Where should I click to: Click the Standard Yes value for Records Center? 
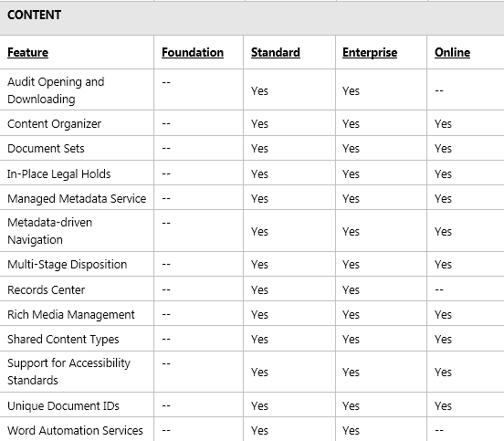click(259, 290)
